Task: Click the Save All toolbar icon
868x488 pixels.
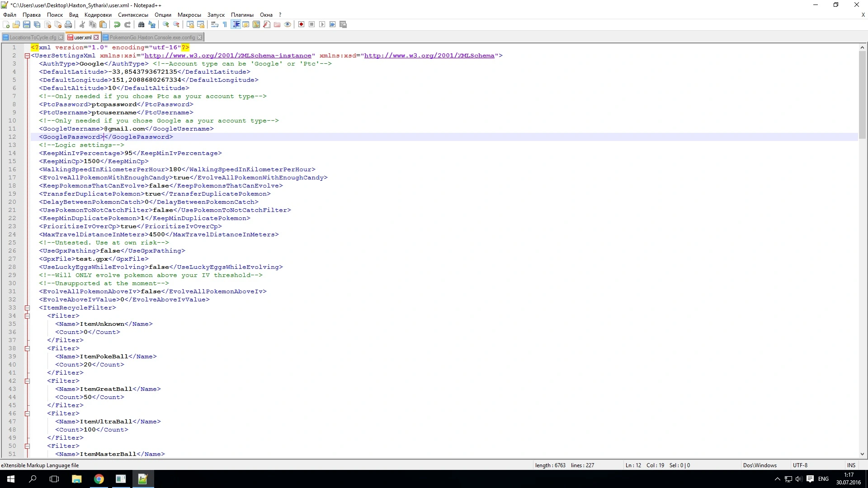Action: pyautogui.click(x=37, y=24)
